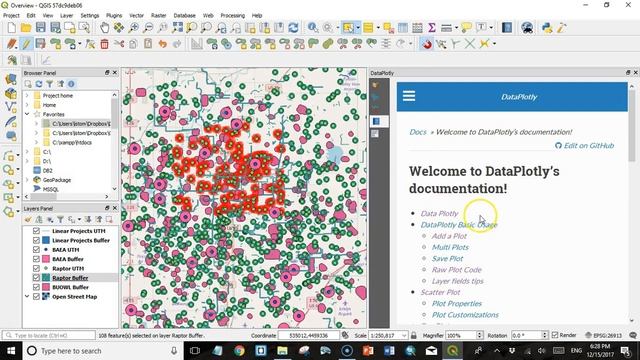640x360 pixels.
Task: Cut features with the scissors icon
Action: pos(119,44)
